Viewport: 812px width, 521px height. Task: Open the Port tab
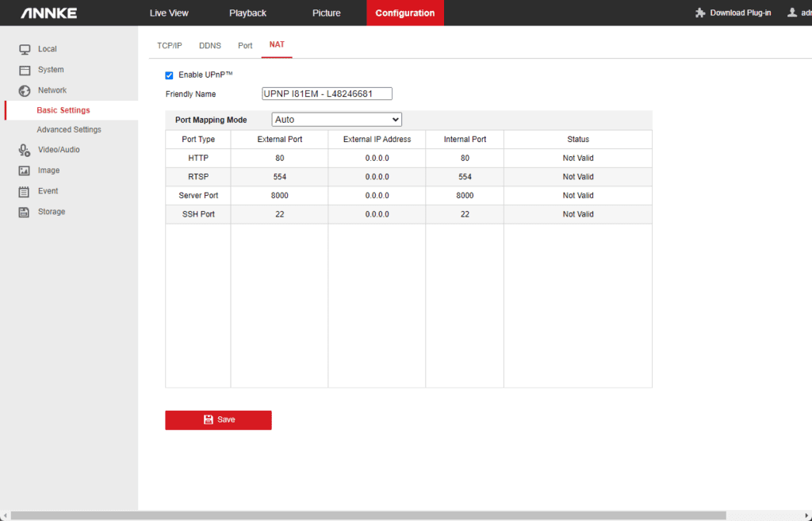(245, 45)
